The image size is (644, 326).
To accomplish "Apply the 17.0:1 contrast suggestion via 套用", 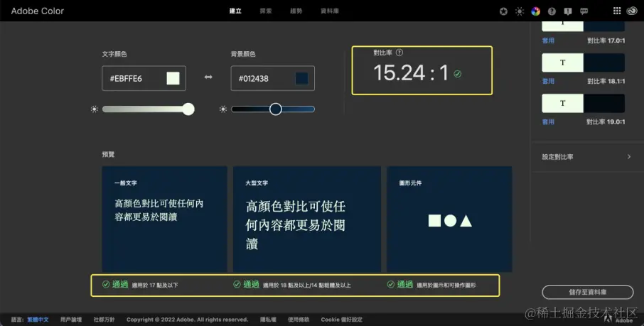I will click(548, 40).
